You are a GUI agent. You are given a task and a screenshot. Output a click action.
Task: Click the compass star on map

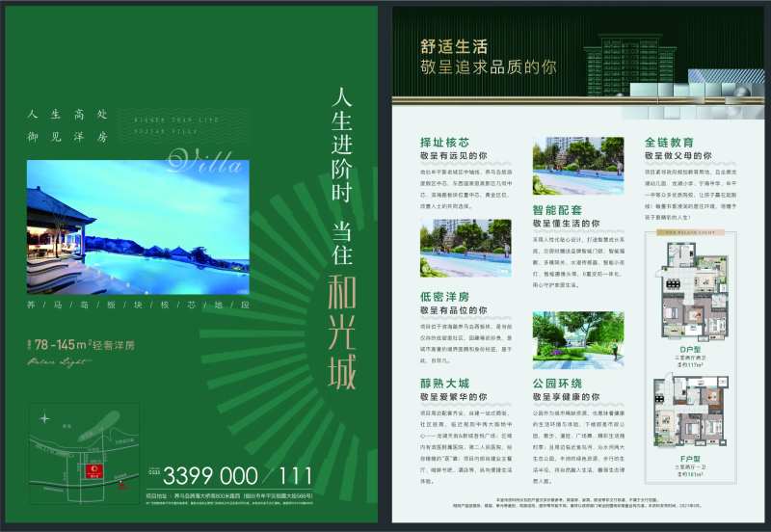[44, 418]
